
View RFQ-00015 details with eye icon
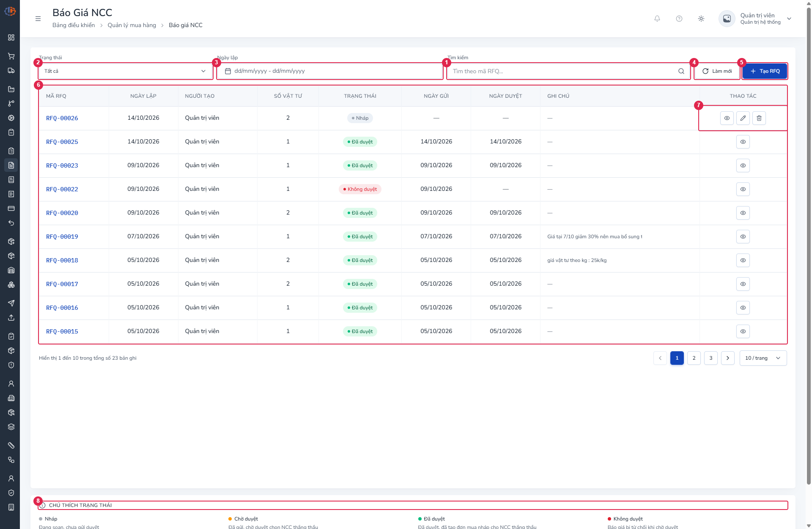743,331
